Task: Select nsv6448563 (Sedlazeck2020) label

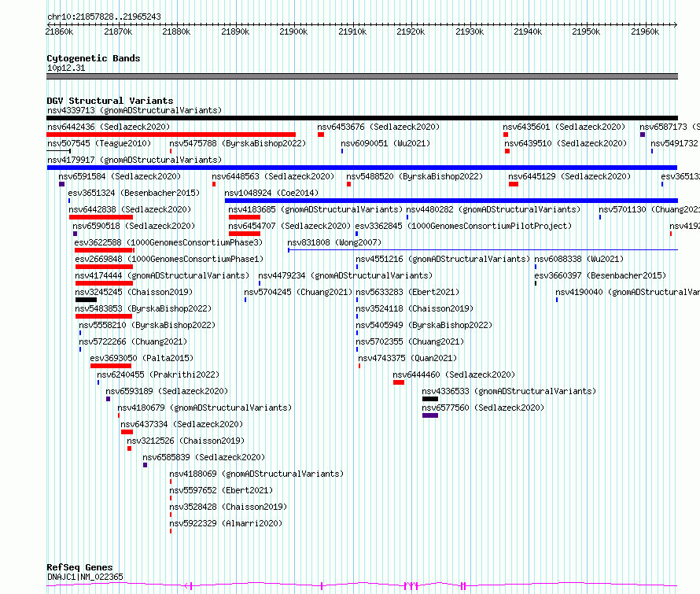Action: (273, 176)
